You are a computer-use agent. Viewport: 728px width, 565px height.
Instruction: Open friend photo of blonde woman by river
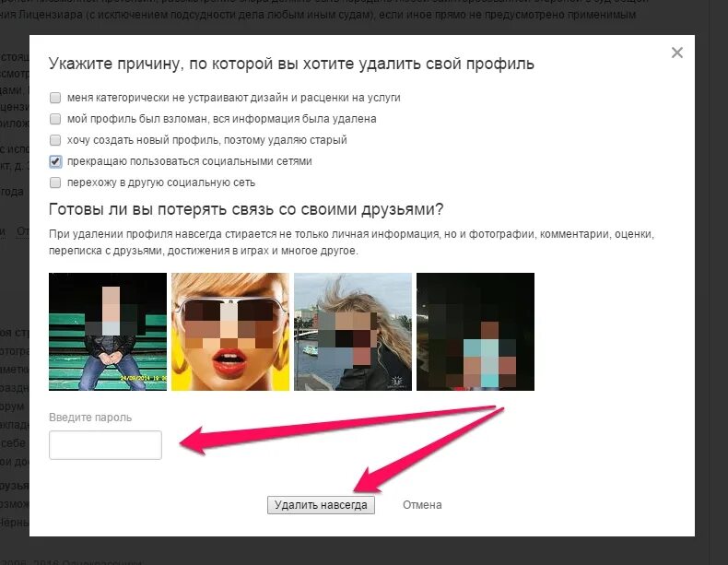(x=353, y=332)
